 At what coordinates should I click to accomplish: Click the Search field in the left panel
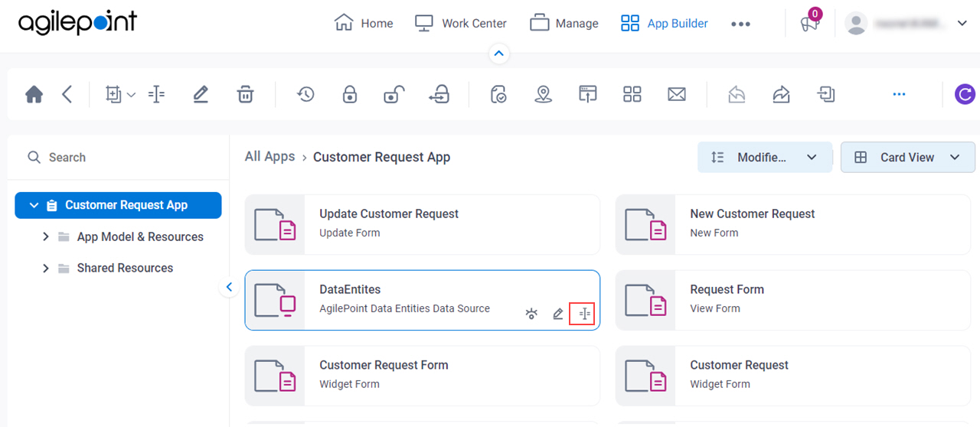(119, 157)
